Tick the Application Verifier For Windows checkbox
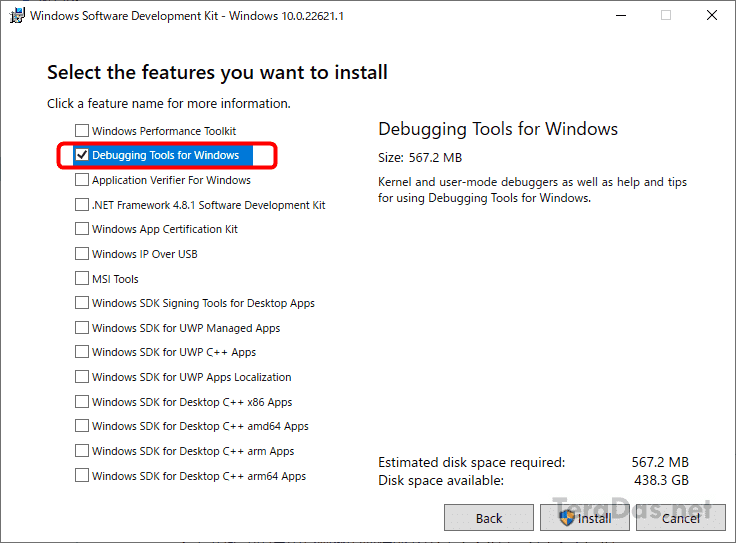This screenshot has width=736, height=543. click(x=82, y=180)
